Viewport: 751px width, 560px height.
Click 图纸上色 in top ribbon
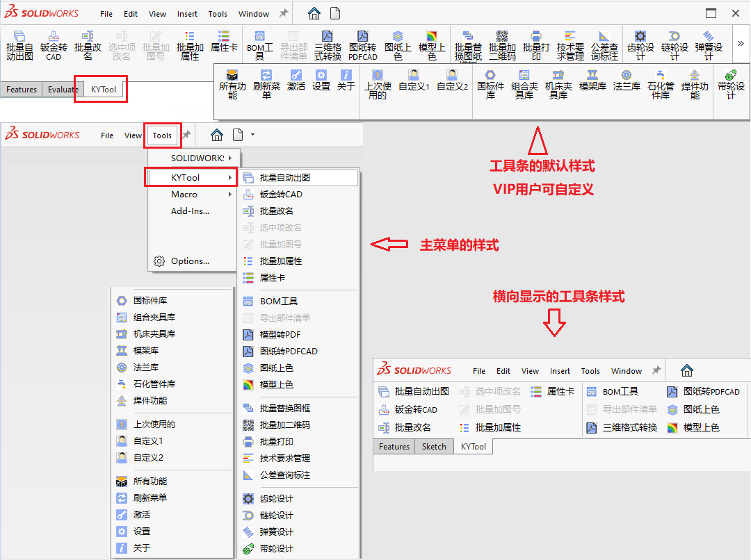pos(398,45)
